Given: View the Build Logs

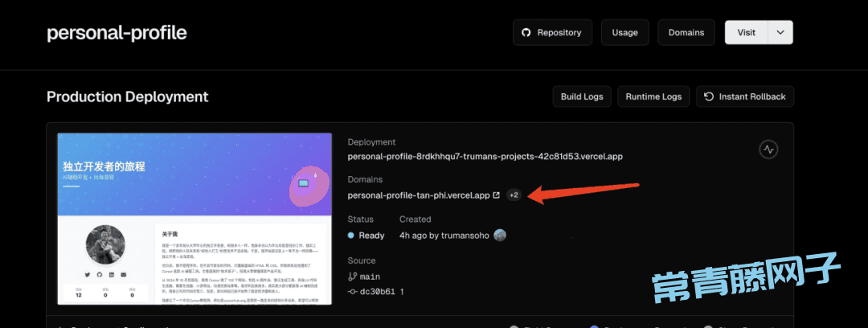Looking at the screenshot, I should pyautogui.click(x=582, y=96).
